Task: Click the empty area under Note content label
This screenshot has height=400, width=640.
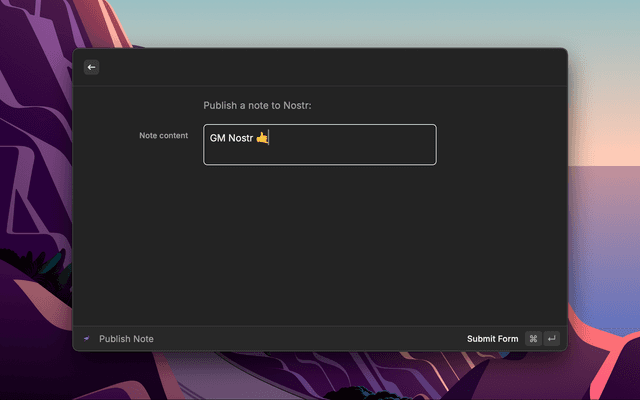Action: coord(140,220)
